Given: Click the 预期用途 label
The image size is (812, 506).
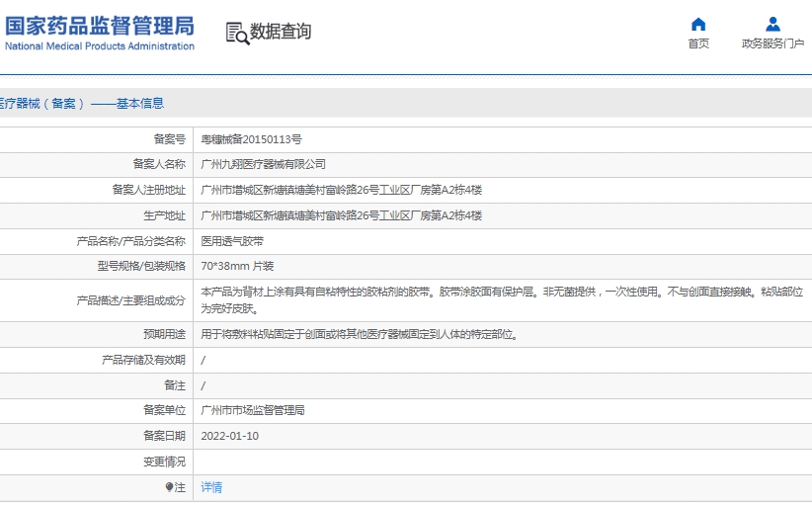Looking at the screenshot, I should [x=164, y=335].
